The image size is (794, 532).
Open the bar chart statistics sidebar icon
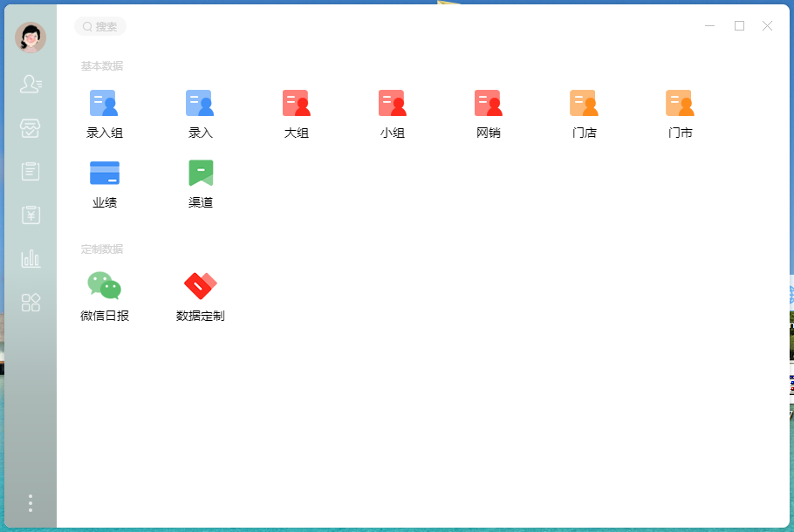(31, 258)
